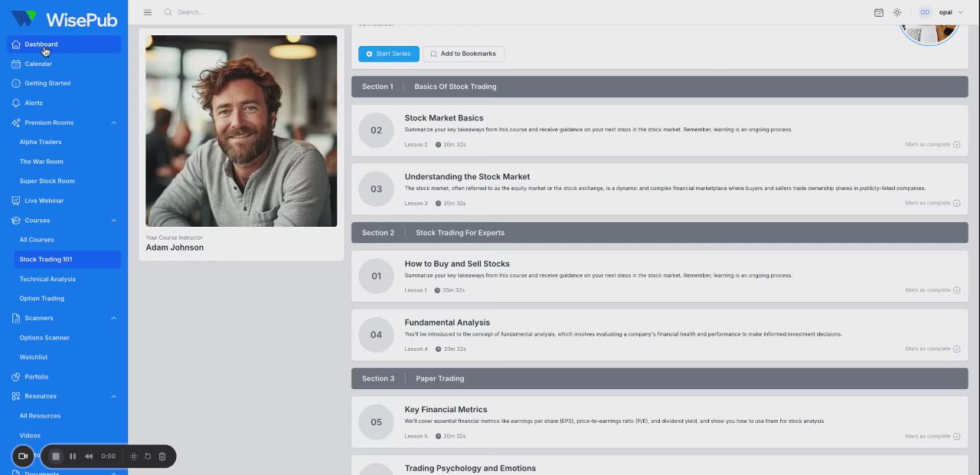The width and height of the screenshot is (980, 475).
Task: Click the Resources grid icon
Action: 16,396
